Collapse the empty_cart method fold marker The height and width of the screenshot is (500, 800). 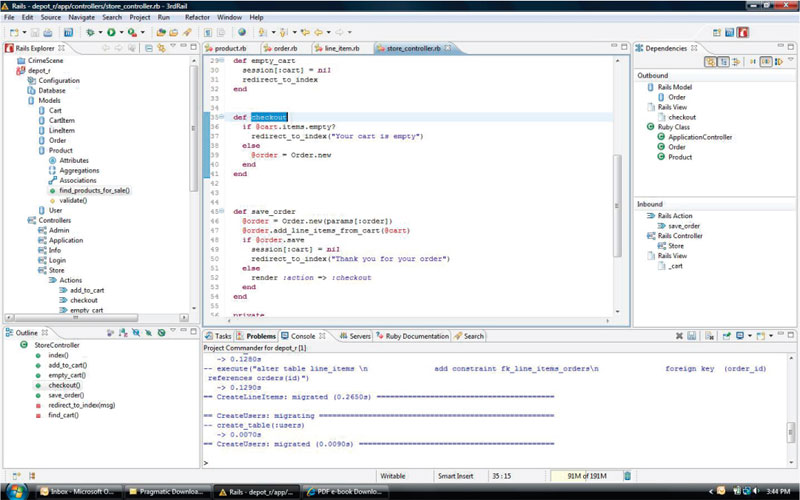coord(222,61)
